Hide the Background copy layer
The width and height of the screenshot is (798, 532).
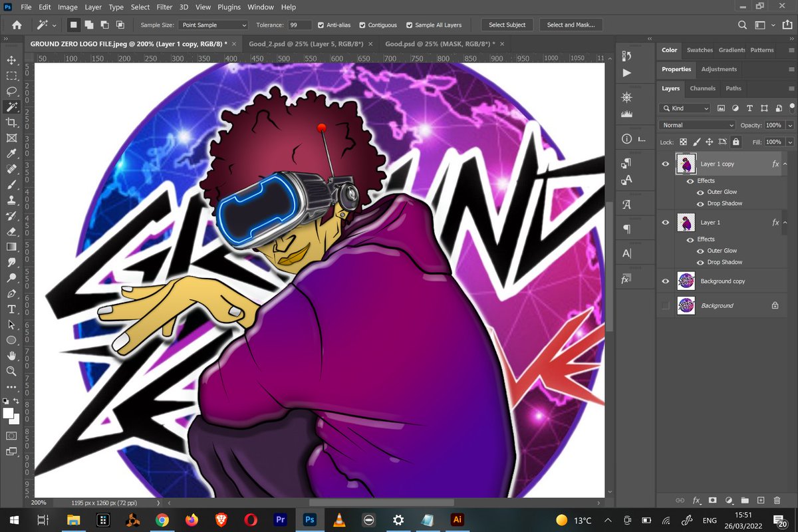tap(666, 281)
